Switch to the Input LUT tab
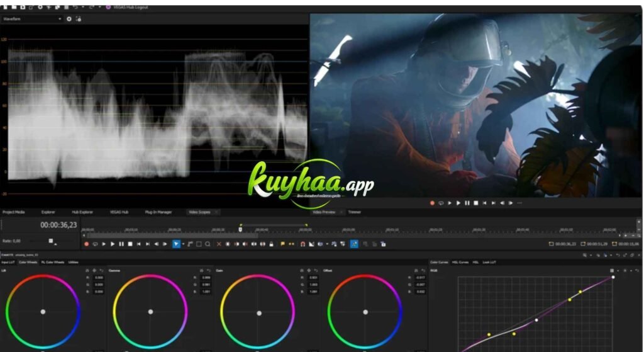Viewport: 644px width, 352px height. 8,262
